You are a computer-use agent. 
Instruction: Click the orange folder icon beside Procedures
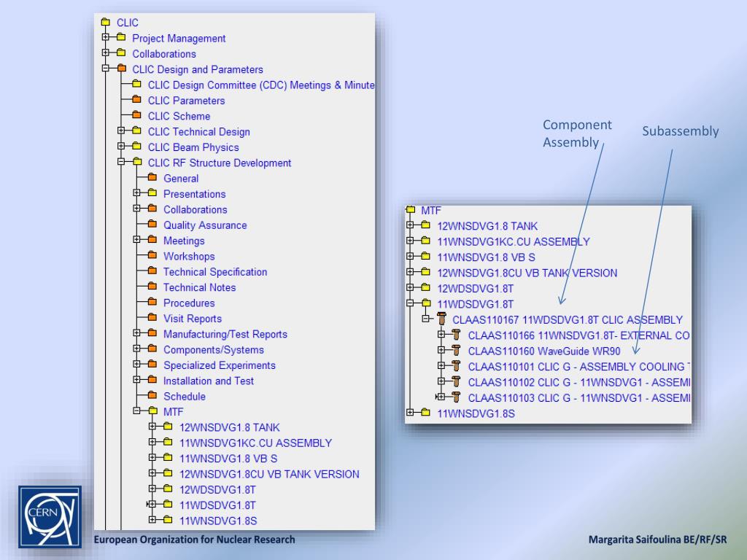[152, 302]
